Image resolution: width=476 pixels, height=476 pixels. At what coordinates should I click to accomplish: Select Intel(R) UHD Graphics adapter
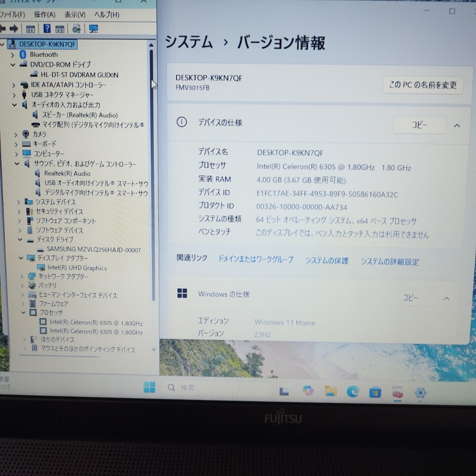pyautogui.click(x=77, y=268)
